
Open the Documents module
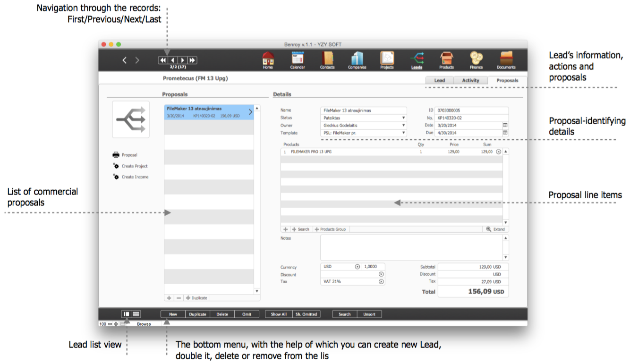(x=506, y=59)
